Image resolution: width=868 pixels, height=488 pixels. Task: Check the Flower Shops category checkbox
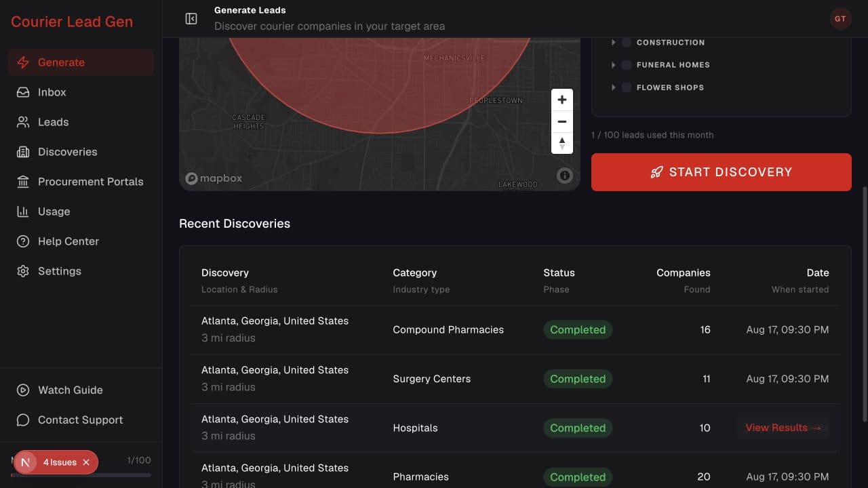coord(627,87)
